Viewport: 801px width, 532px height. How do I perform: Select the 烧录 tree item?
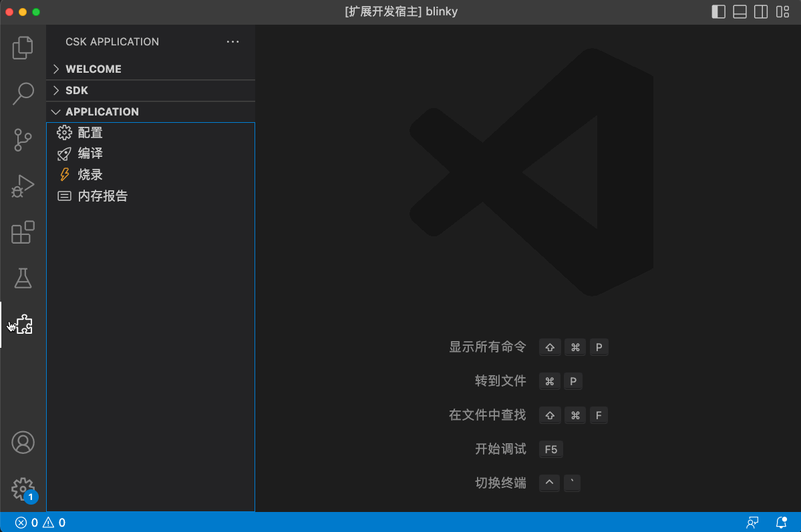[151, 175]
